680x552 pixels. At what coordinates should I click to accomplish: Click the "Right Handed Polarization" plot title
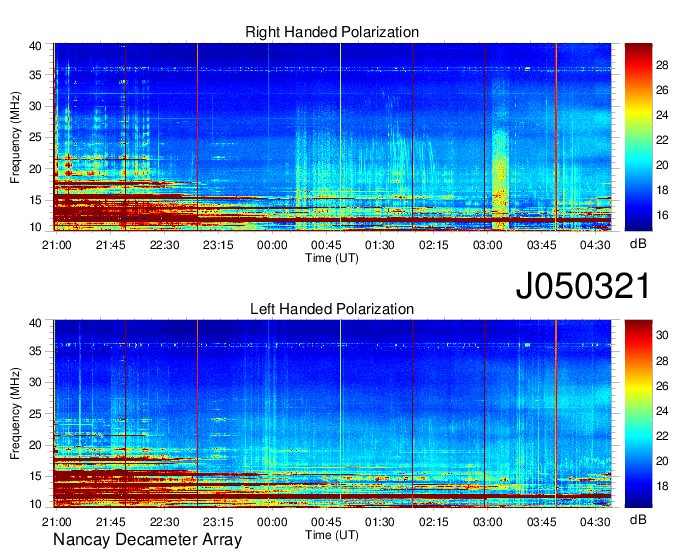pyautogui.click(x=332, y=32)
